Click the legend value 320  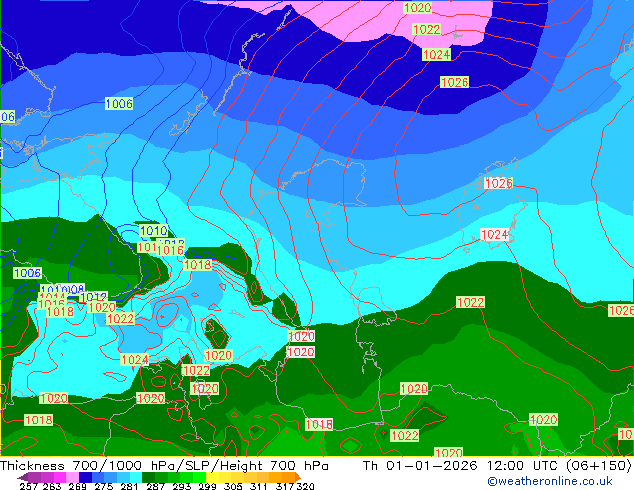click(x=305, y=486)
